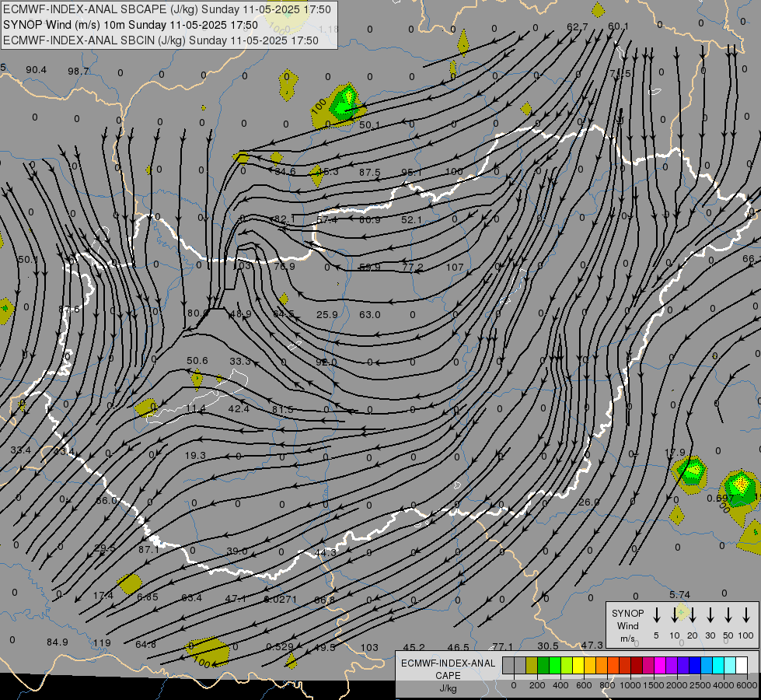Viewport: 761px width, 700px height.
Task: Select the bright magenta swatch in the colorbar
Action: (x=660, y=666)
